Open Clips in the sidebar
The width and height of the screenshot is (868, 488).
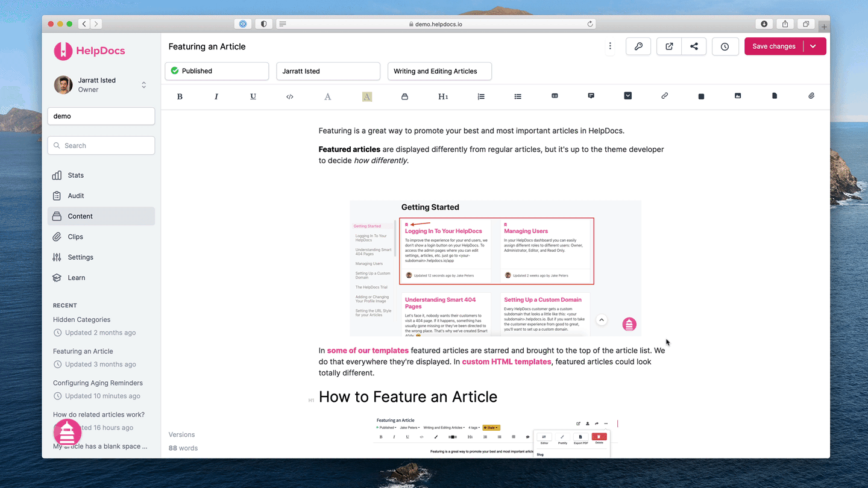pos(101,237)
